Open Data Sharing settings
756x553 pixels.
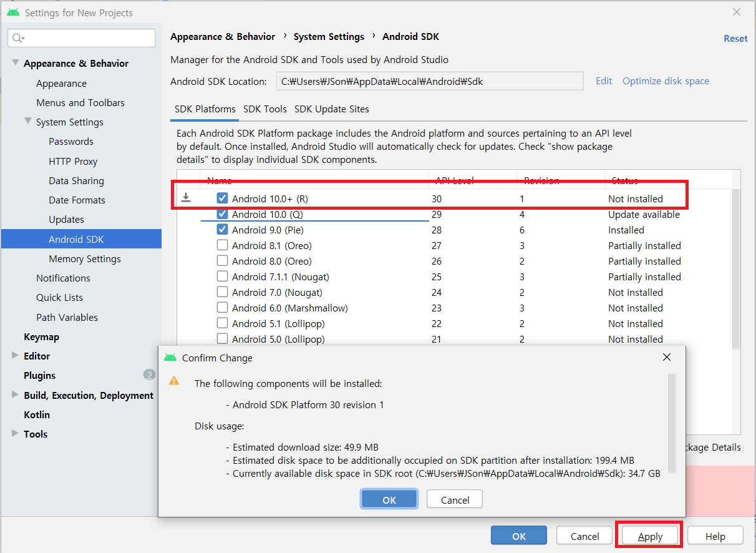click(x=76, y=180)
